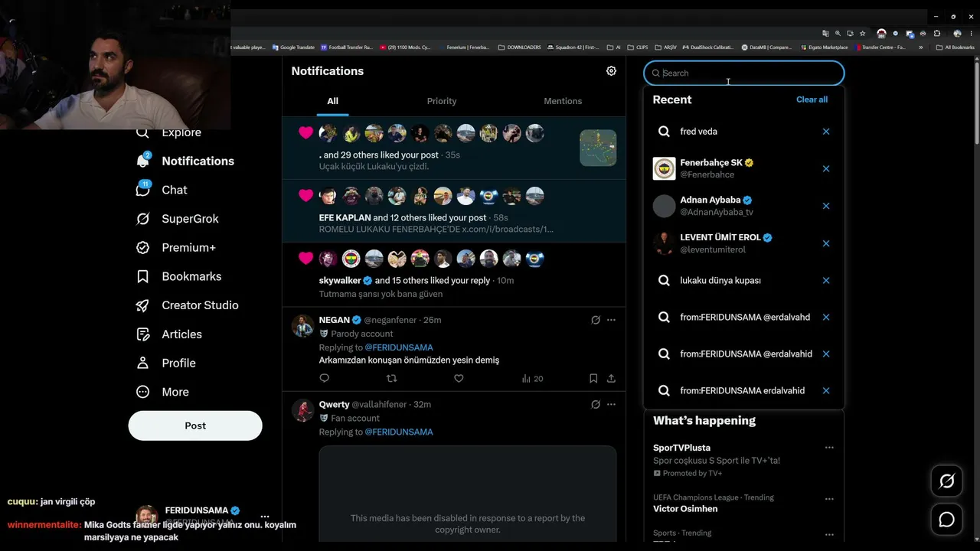The width and height of the screenshot is (980, 551).
Task: Open 'EFE KAPLAN and 12 others' notification
Action: pos(454,211)
